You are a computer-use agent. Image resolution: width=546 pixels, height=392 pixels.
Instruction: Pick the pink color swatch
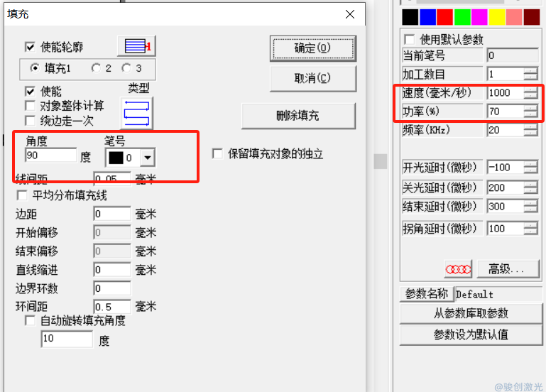pyautogui.click(x=514, y=17)
